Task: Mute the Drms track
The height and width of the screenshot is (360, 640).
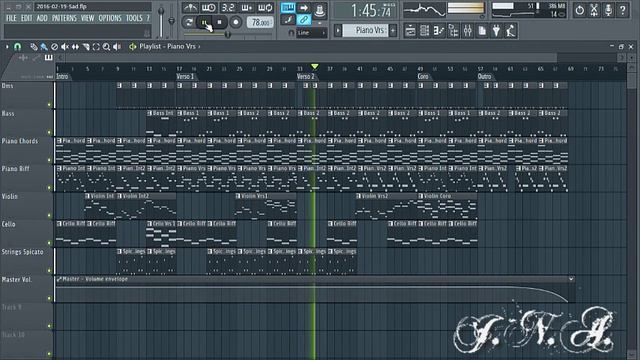Action: (x=49, y=104)
